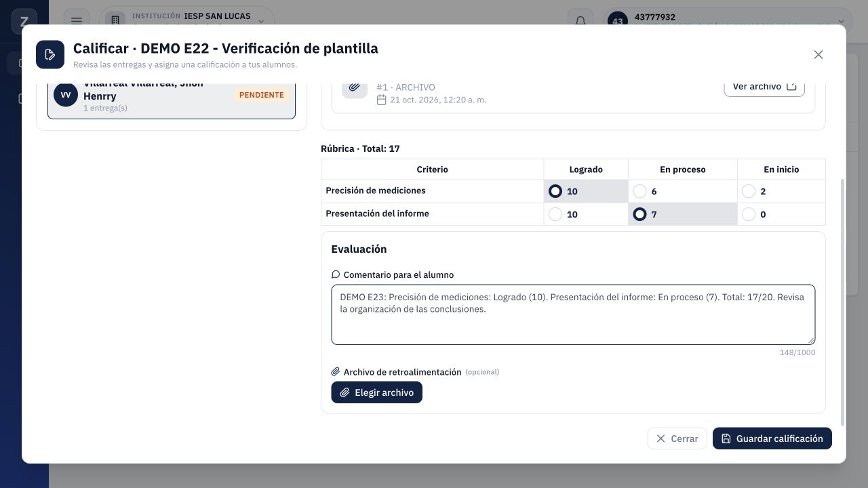Viewport: 868px width, 488px height.
Task: Choose a feedback file with Elegir archivo
Action: point(376,392)
